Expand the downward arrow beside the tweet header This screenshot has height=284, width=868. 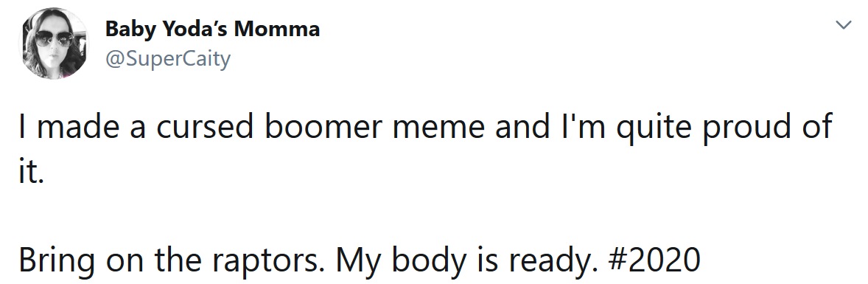pyautogui.click(x=842, y=25)
